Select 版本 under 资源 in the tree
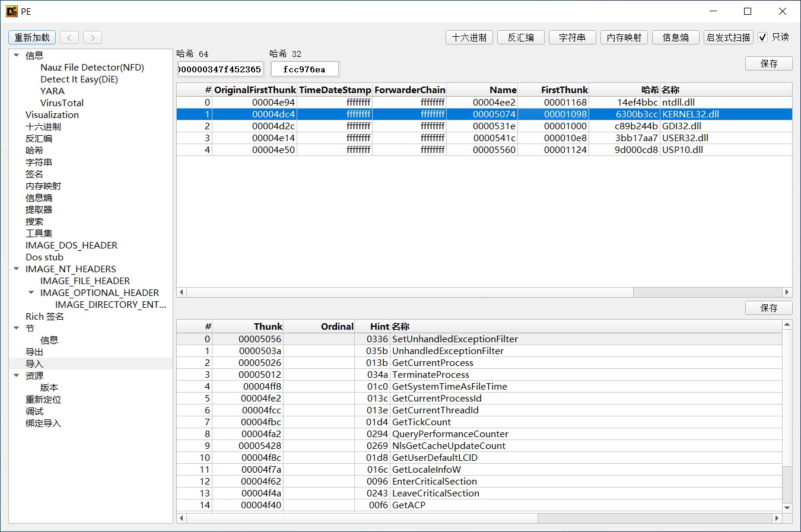Viewport: 801px width, 532px height. click(x=49, y=387)
